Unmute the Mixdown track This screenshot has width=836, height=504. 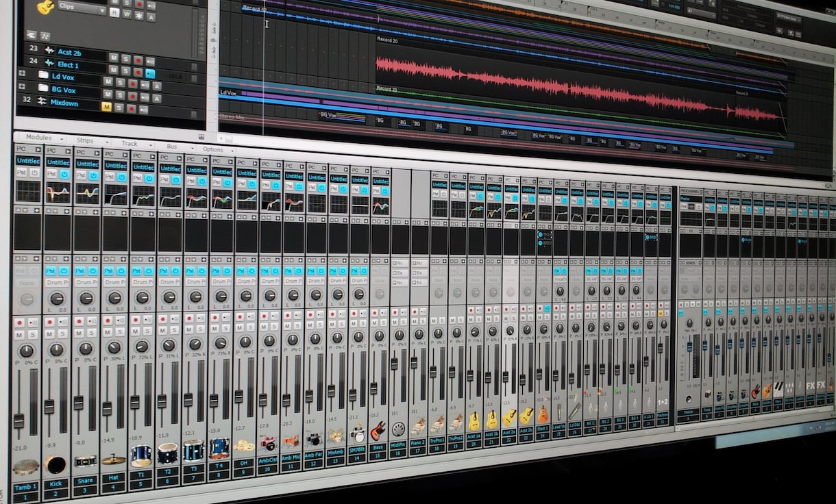click(x=106, y=107)
